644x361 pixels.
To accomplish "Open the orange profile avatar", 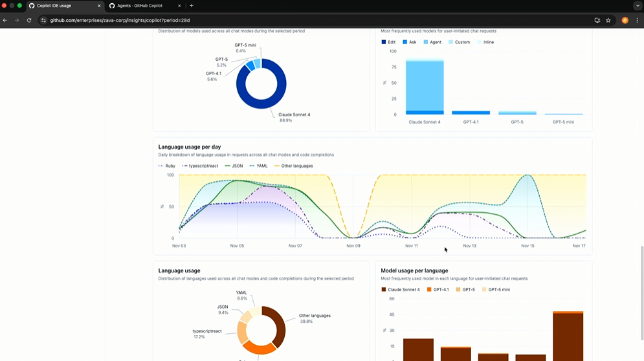I will point(625,20).
